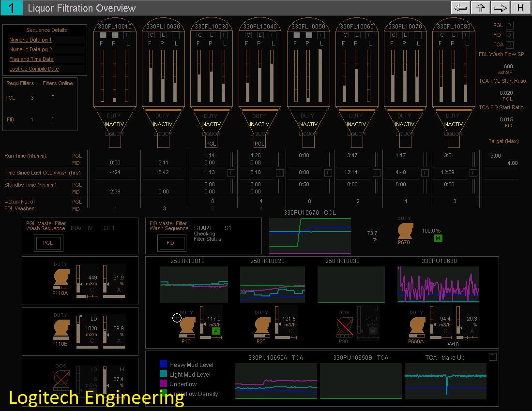532x411 pixels.
Task: Click the up arrow navigation button
Action: [x=480, y=8]
